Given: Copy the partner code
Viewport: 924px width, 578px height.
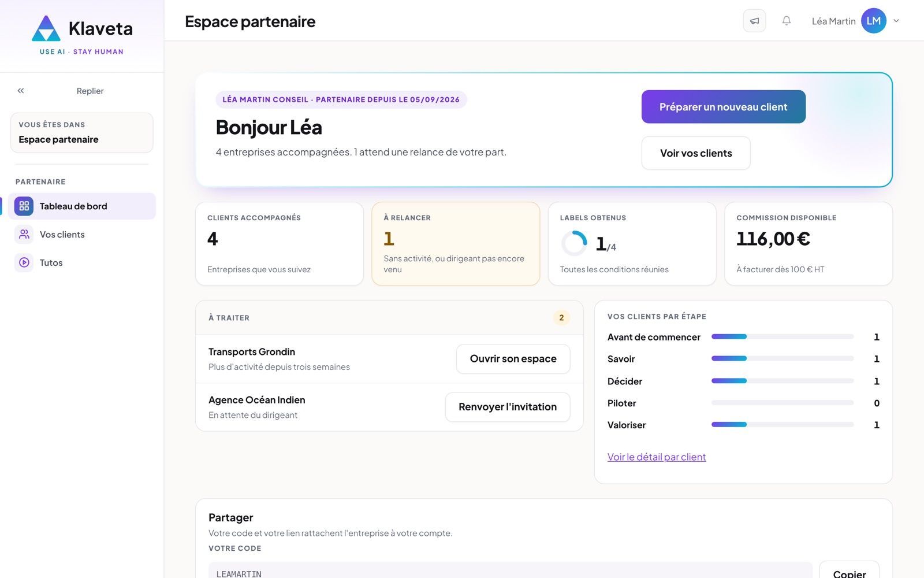Looking at the screenshot, I should (x=849, y=574).
